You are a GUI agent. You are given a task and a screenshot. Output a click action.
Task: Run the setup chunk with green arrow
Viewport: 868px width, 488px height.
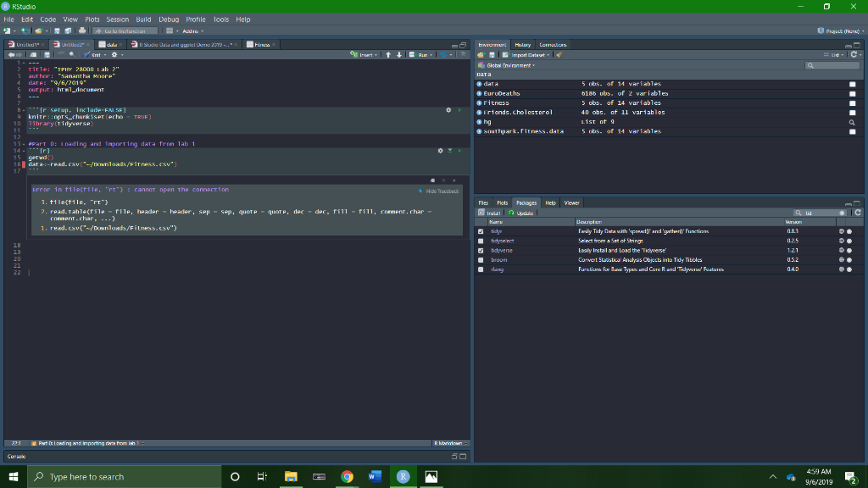[459, 110]
